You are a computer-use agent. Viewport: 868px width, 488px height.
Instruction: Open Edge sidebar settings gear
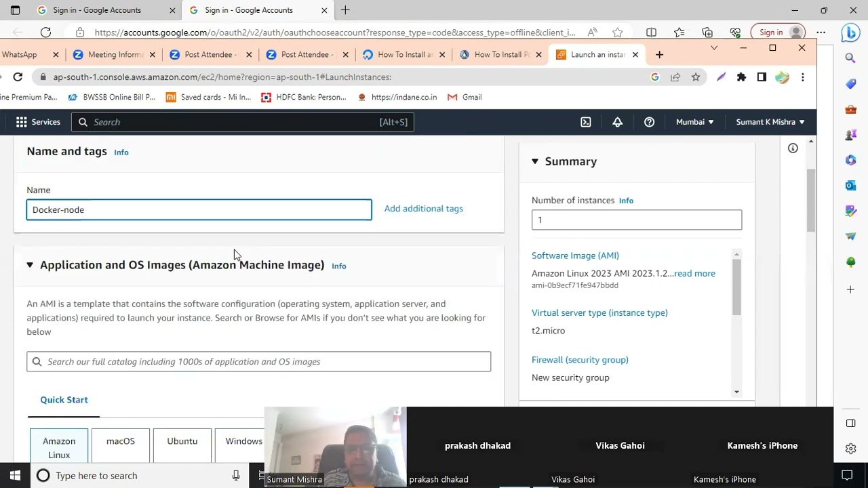[x=850, y=449]
